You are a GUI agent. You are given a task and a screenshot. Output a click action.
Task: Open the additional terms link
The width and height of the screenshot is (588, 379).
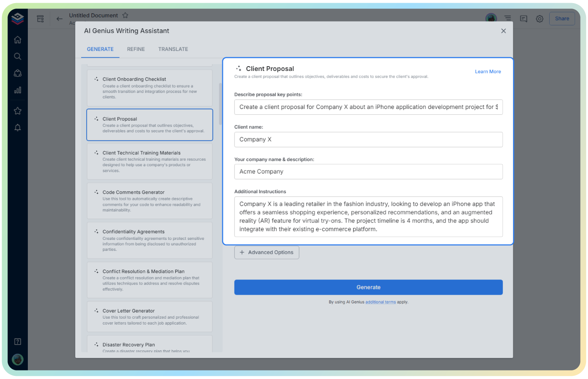pyautogui.click(x=380, y=302)
